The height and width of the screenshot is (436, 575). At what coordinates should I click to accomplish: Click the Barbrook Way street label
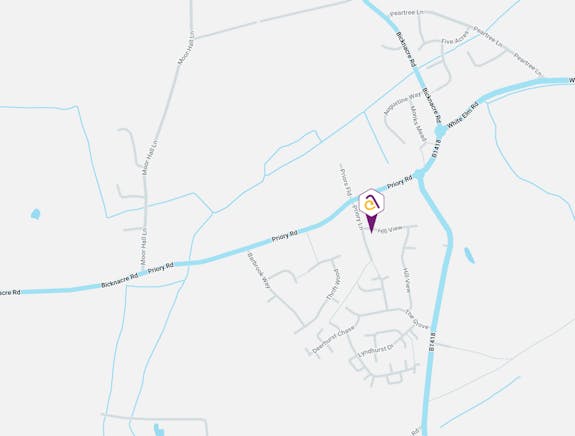[x=259, y=270]
